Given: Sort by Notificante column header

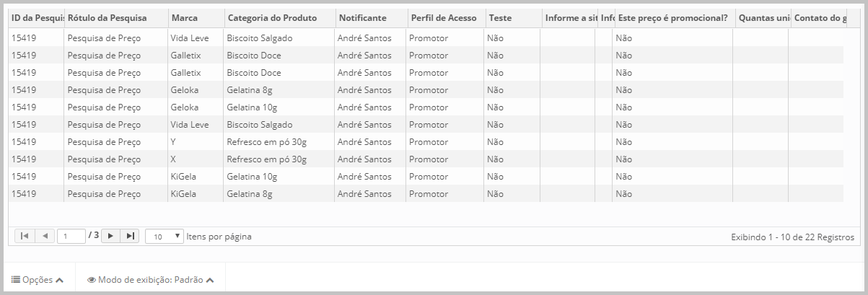Looking at the screenshot, I should click(362, 17).
